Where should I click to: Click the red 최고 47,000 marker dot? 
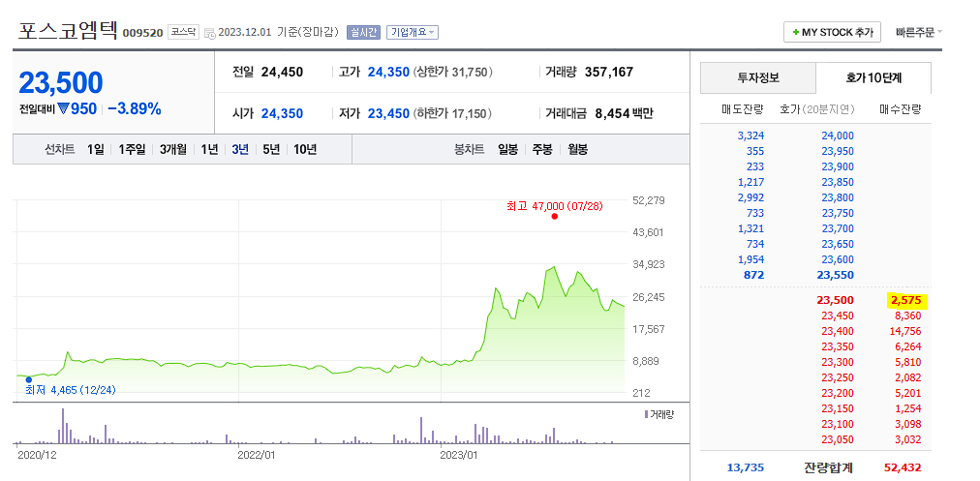tap(554, 217)
